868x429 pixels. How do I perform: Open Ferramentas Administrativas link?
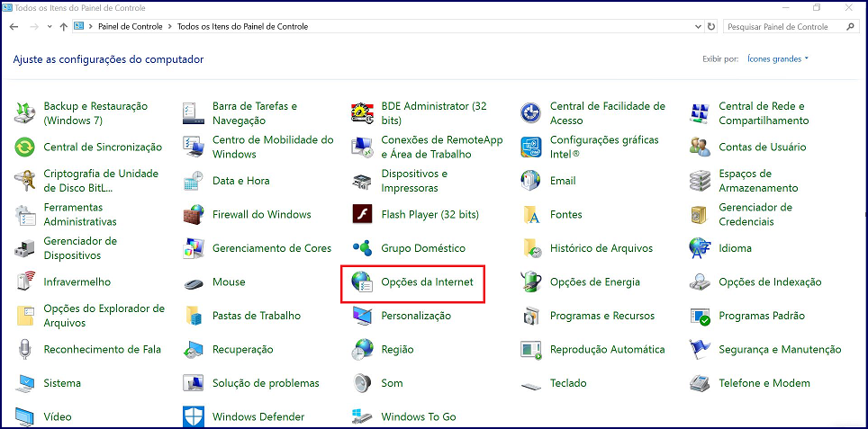coord(80,214)
